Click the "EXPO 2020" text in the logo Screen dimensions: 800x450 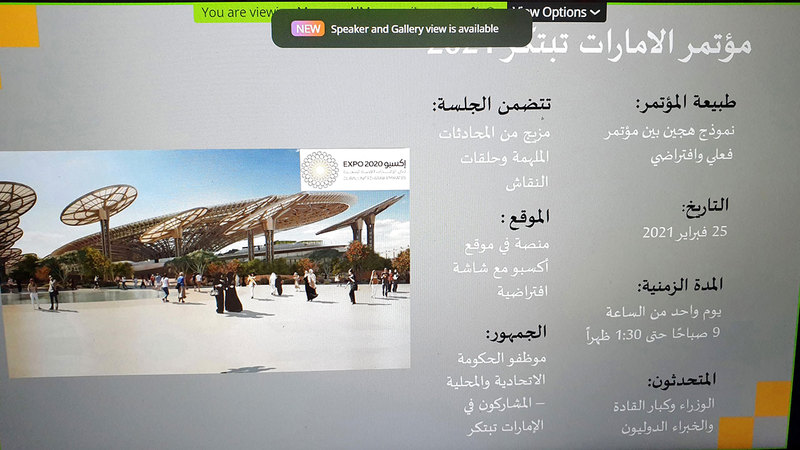364,160
